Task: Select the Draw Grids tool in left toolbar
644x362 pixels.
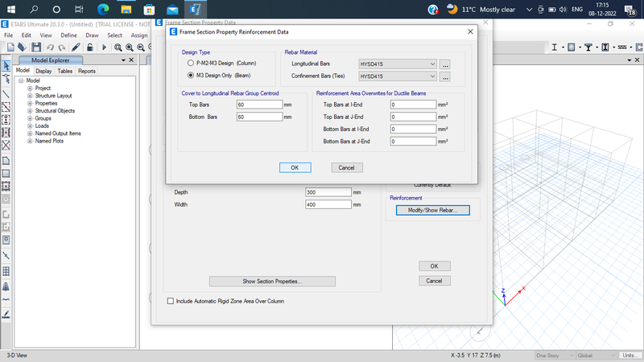Action: pyautogui.click(x=6, y=271)
